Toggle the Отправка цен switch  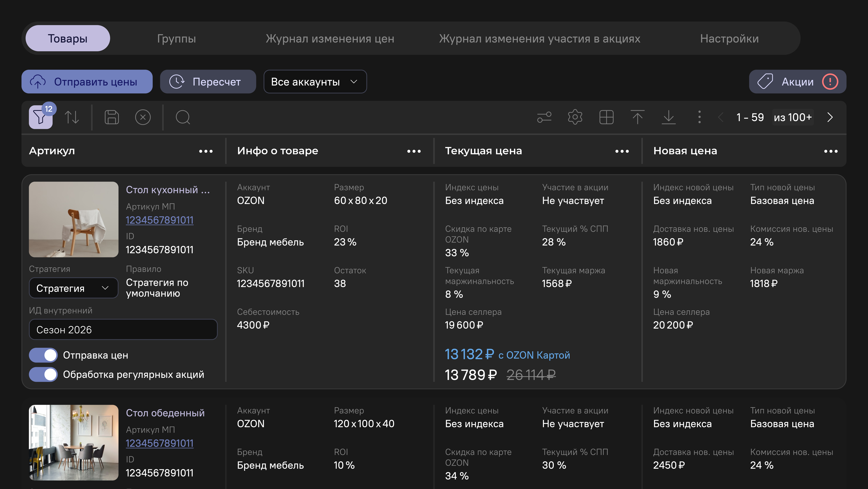pyautogui.click(x=44, y=355)
